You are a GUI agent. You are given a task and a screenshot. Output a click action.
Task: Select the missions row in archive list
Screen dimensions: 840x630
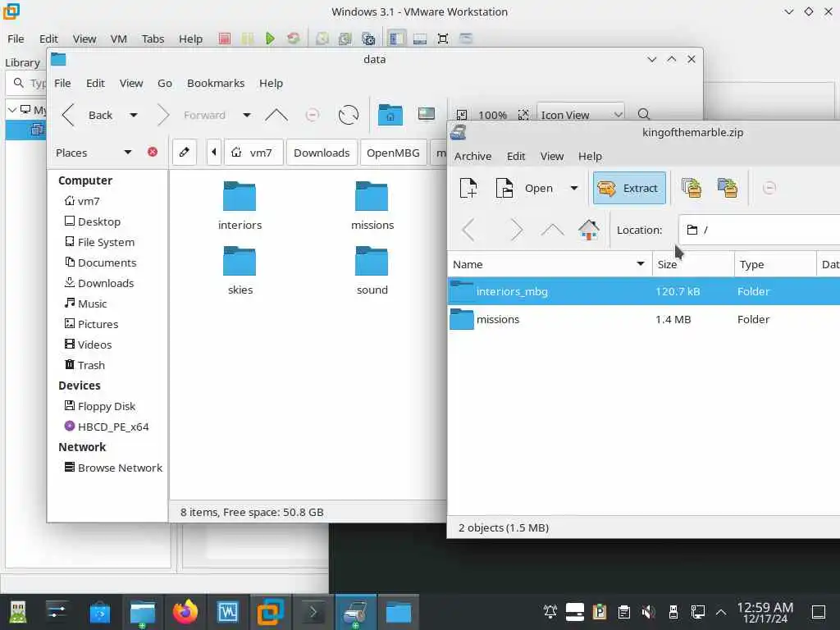(643, 319)
